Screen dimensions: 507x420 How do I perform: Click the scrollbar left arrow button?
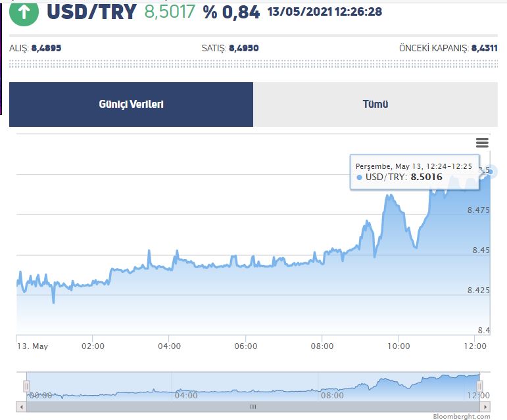click(x=20, y=407)
